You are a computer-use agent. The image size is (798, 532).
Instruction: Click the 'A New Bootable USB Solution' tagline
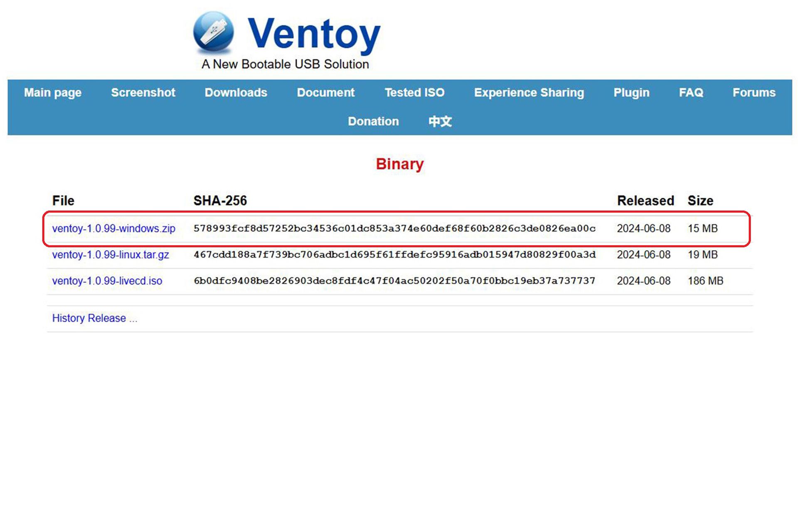tap(285, 64)
